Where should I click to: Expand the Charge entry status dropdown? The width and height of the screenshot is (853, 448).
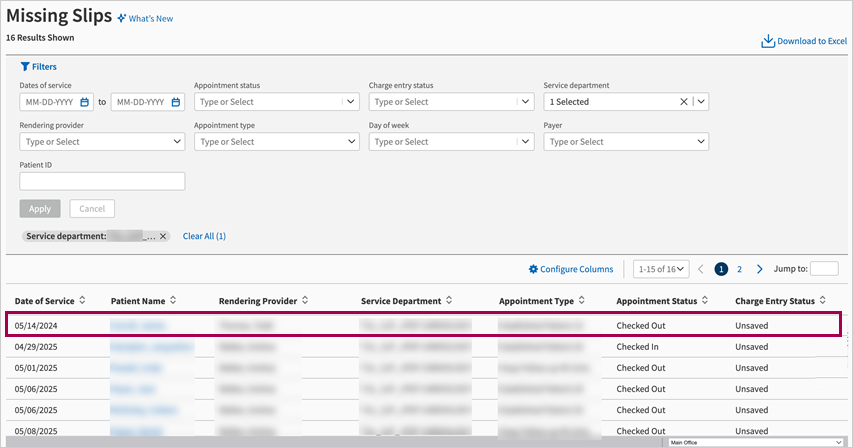coord(525,102)
